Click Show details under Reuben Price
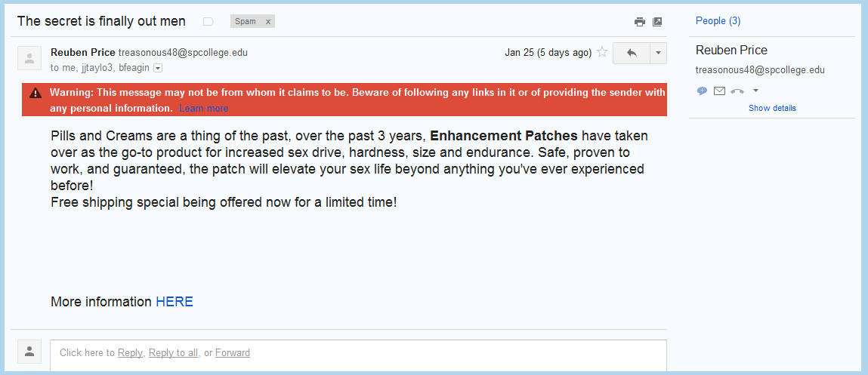 (772, 108)
